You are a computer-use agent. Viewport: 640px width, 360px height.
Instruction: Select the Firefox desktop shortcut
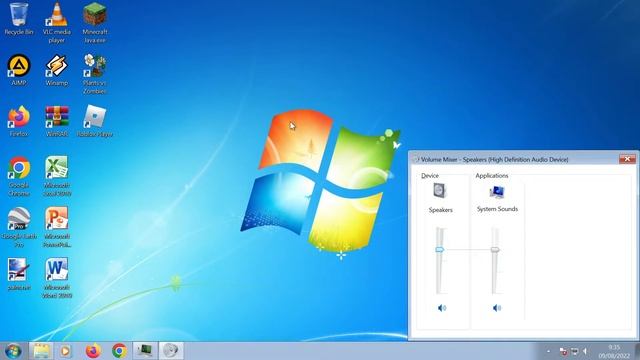point(19,121)
